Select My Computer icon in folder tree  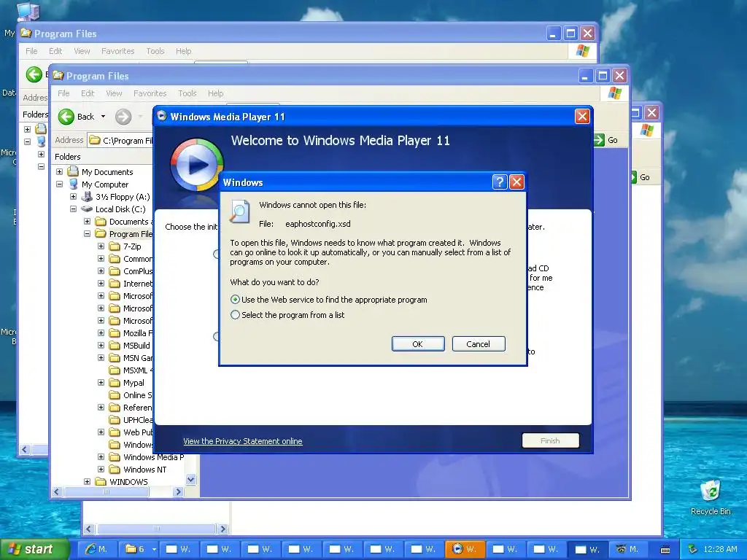[74, 184]
